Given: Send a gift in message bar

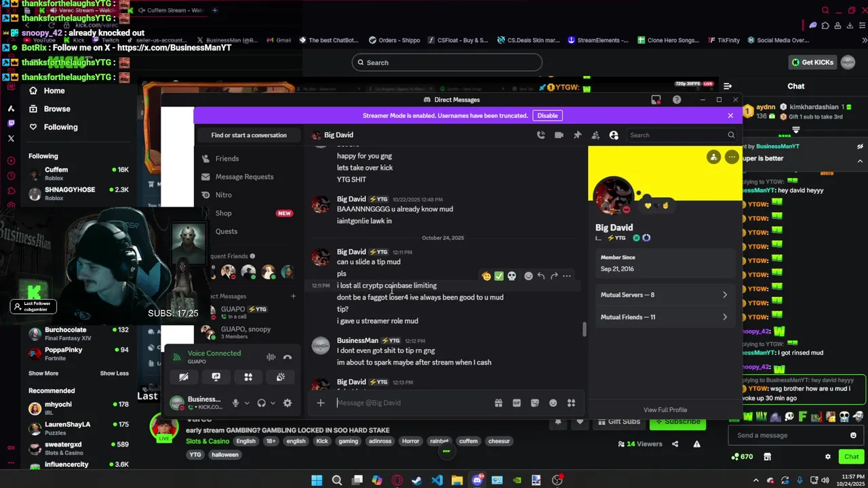Looking at the screenshot, I should click(x=498, y=403).
